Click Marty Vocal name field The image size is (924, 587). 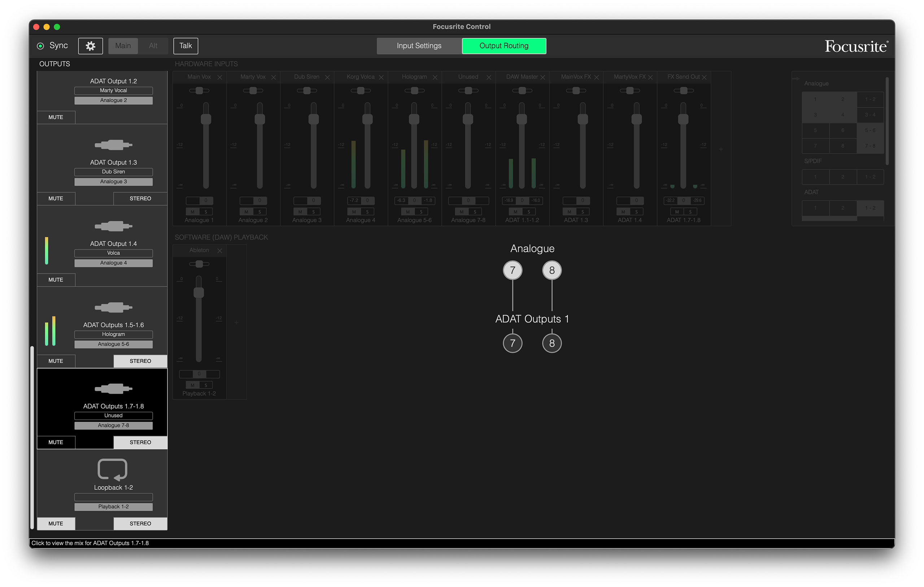(114, 91)
